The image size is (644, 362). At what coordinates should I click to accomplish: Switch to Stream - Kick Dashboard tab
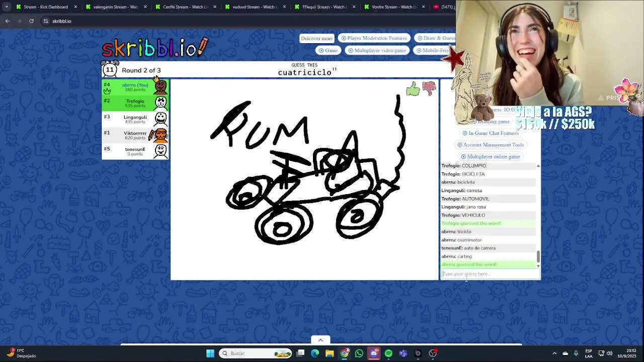pyautogui.click(x=45, y=7)
